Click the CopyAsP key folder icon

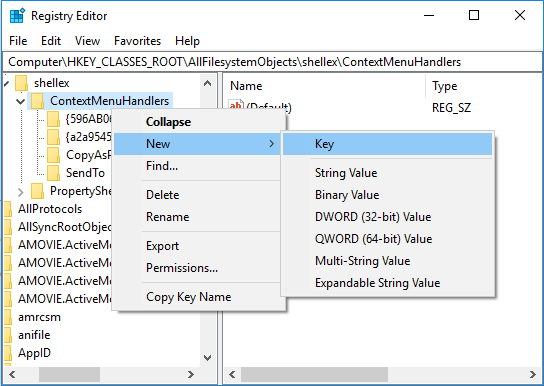[x=53, y=155]
